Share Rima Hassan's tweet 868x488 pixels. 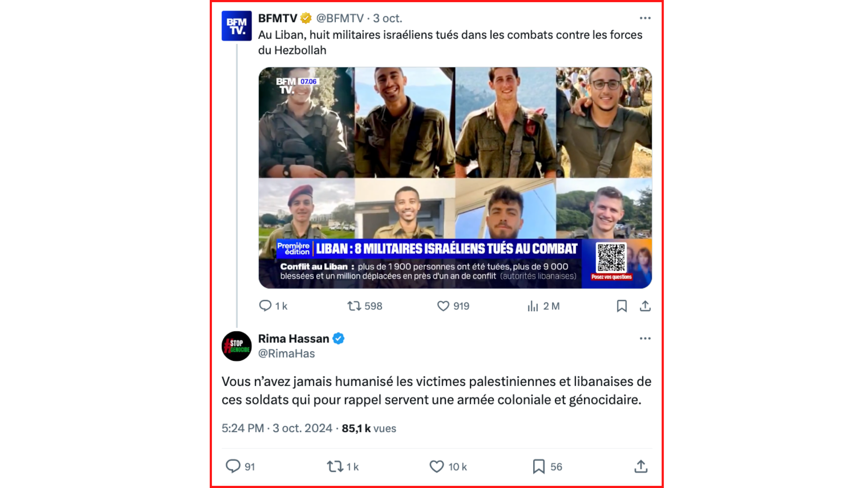[641, 466]
